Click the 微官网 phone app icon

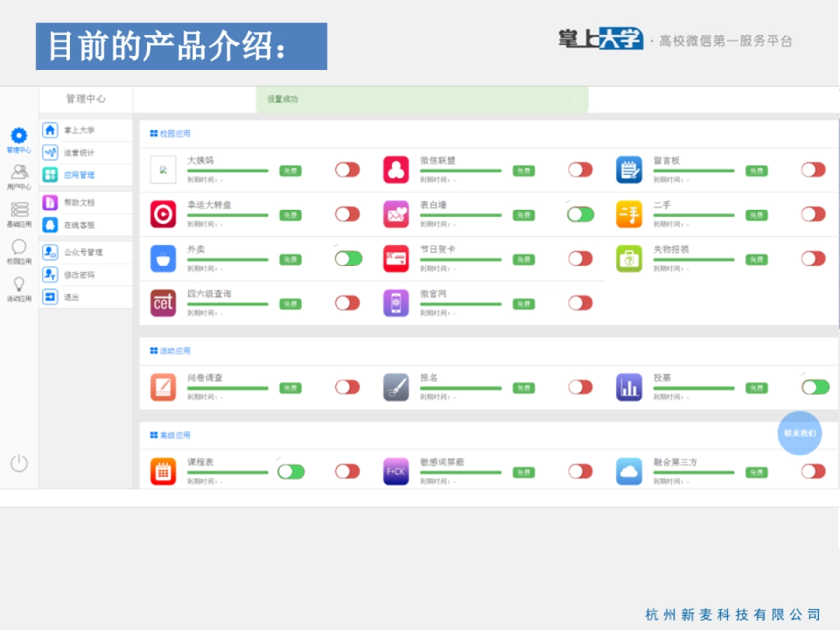click(395, 303)
